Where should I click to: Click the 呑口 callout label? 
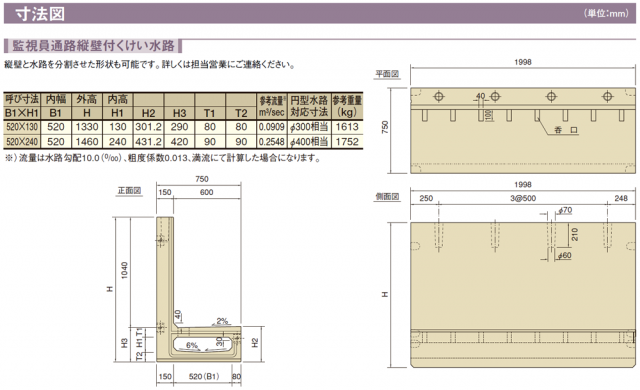[566, 130]
